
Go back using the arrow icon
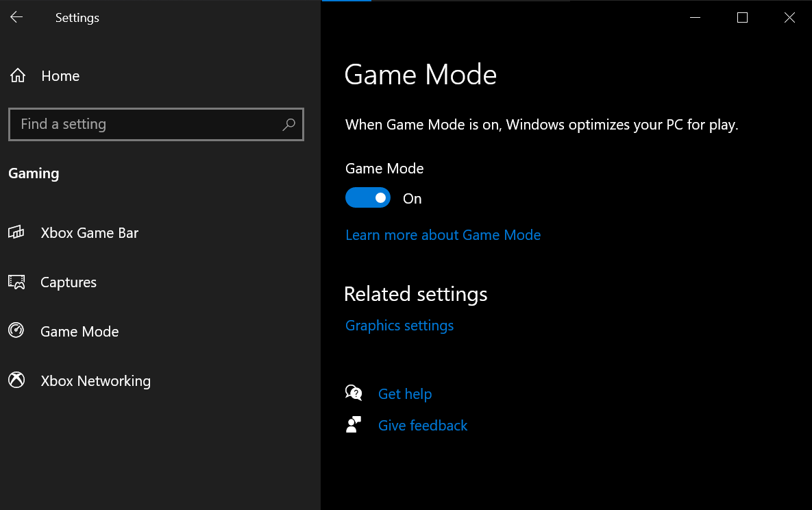tap(16, 17)
